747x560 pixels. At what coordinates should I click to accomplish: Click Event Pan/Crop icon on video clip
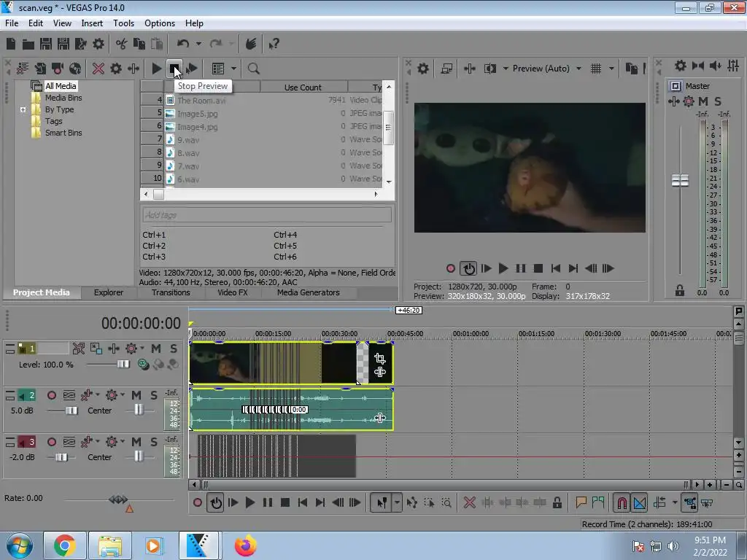[379, 358]
